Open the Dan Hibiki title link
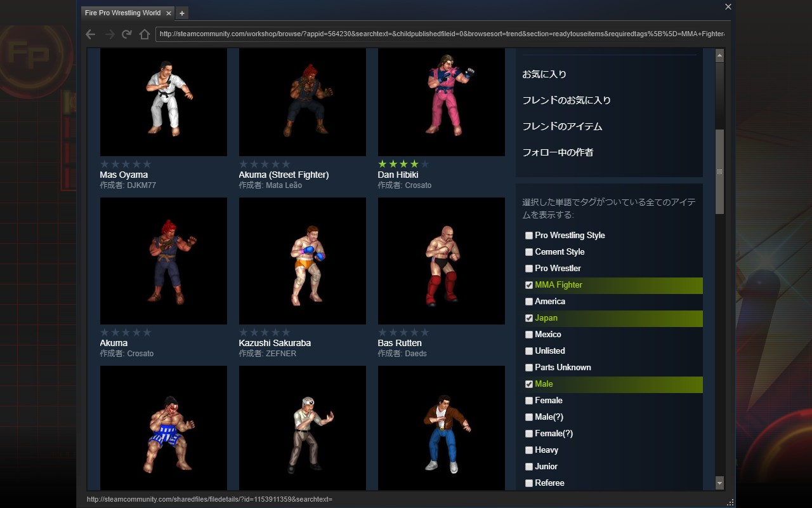This screenshot has width=812, height=508. tap(398, 175)
